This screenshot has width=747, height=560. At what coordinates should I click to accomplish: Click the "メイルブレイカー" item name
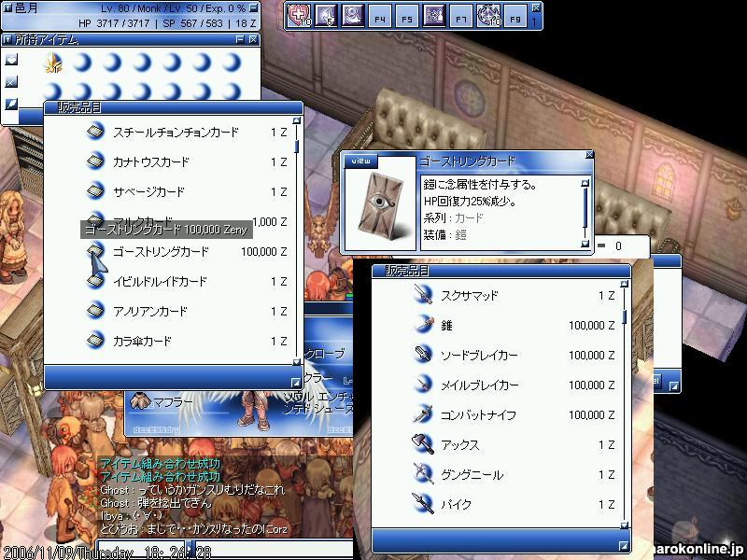[x=479, y=385]
